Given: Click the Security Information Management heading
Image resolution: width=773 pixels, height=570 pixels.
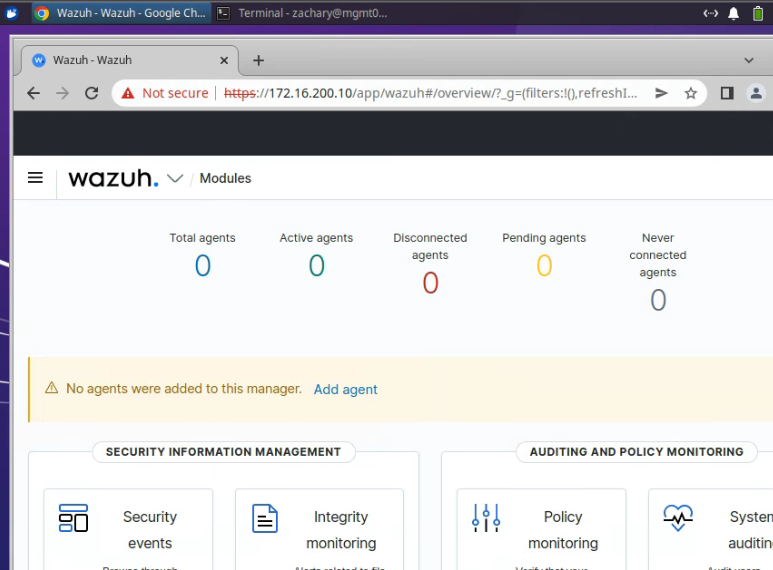Looking at the screenshot, I should 223,452.
